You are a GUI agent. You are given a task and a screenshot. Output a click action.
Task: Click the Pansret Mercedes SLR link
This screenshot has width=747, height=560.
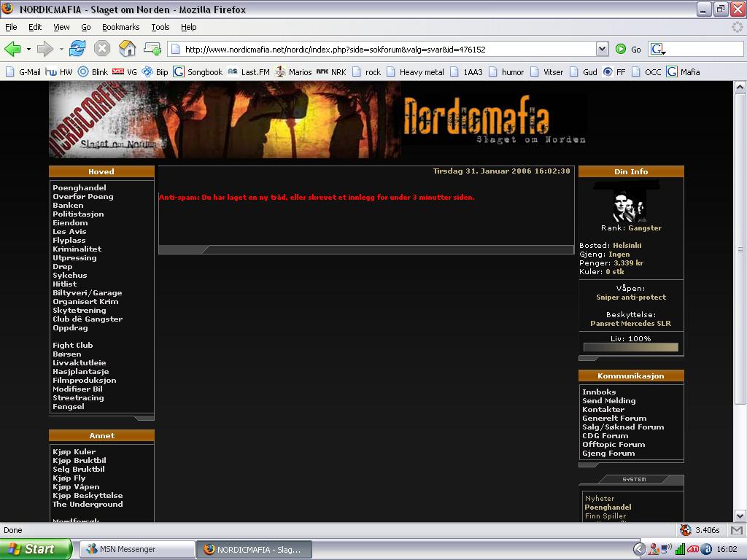click(631, 323)
